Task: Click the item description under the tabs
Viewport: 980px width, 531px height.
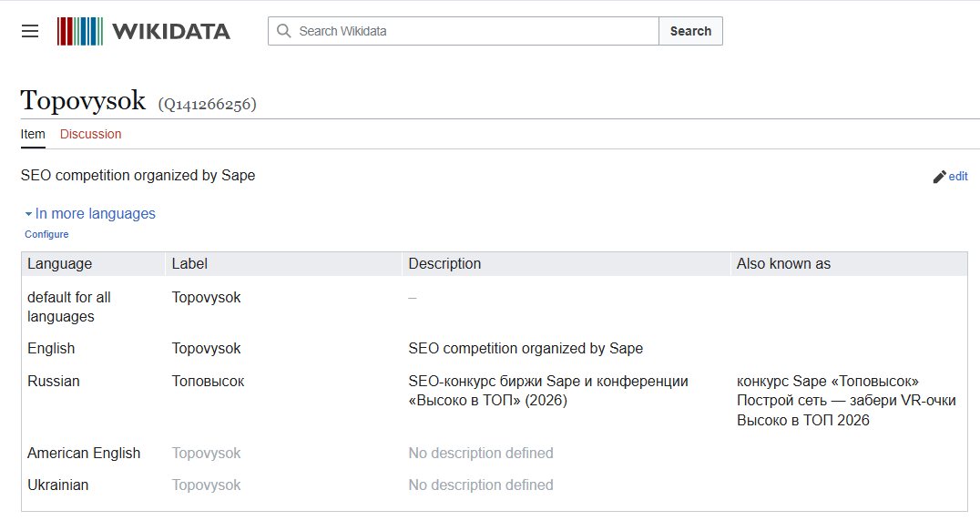Action: click(138, 176)
